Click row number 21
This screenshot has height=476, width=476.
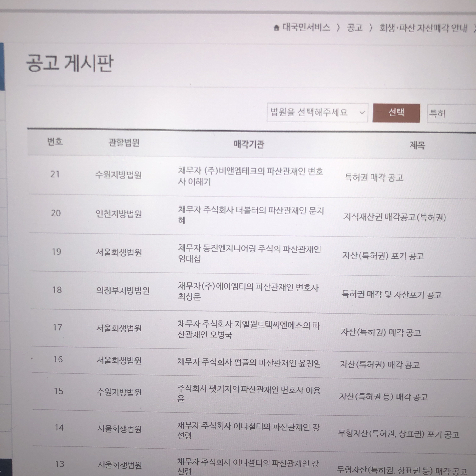click(x=55, y=174)
